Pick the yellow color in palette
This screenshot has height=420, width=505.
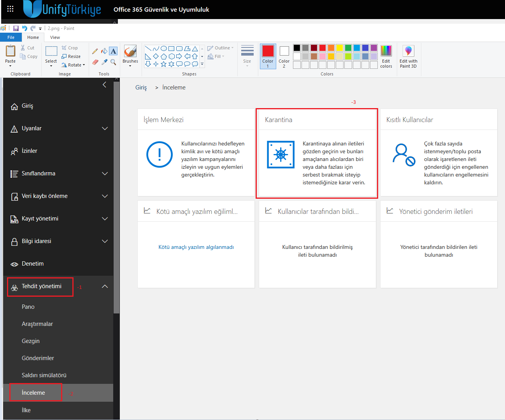coord(340,48)
